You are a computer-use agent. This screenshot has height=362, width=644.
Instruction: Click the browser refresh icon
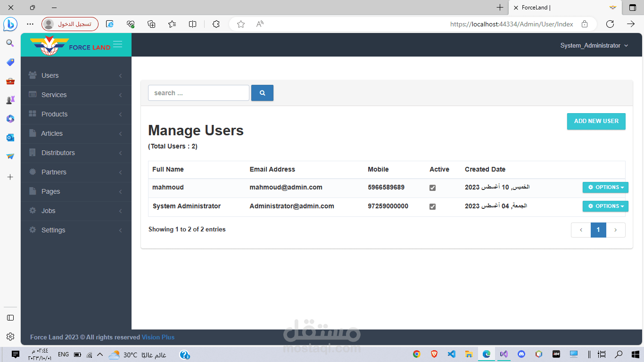pyautogui.click(x=610, y=24)
